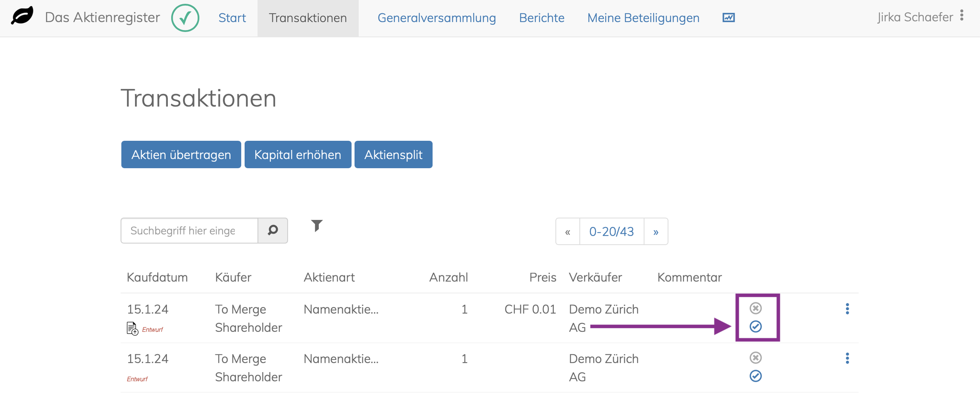
Task: Click Namenaktie... in the second transaction row
Action: [x=341, y=359]
